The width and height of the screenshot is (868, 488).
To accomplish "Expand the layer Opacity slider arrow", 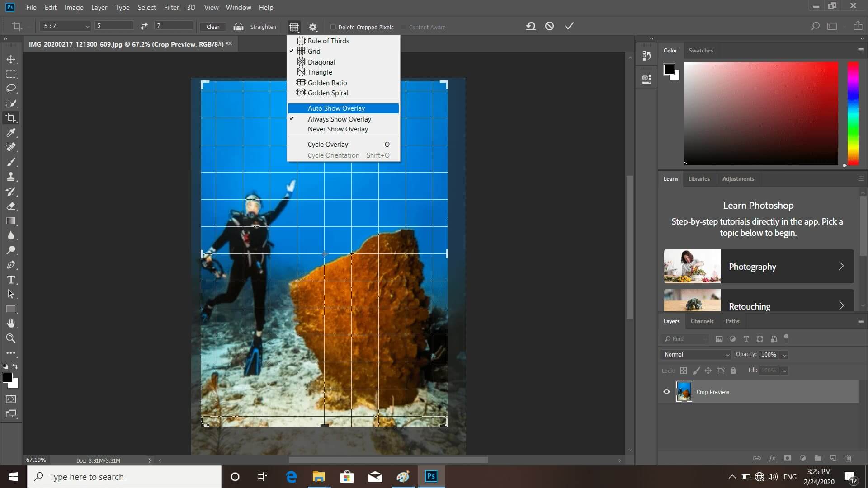I will point(785,355).
